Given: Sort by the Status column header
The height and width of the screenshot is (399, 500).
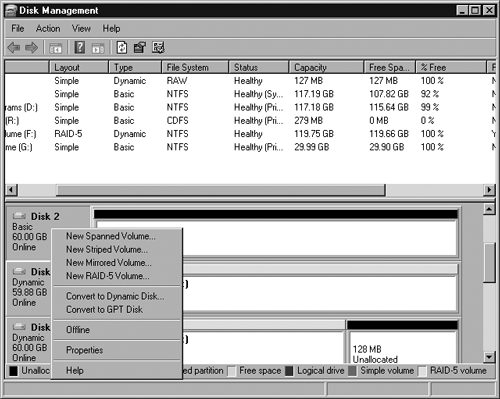Looking at the screenshot, I should [259, 67].
